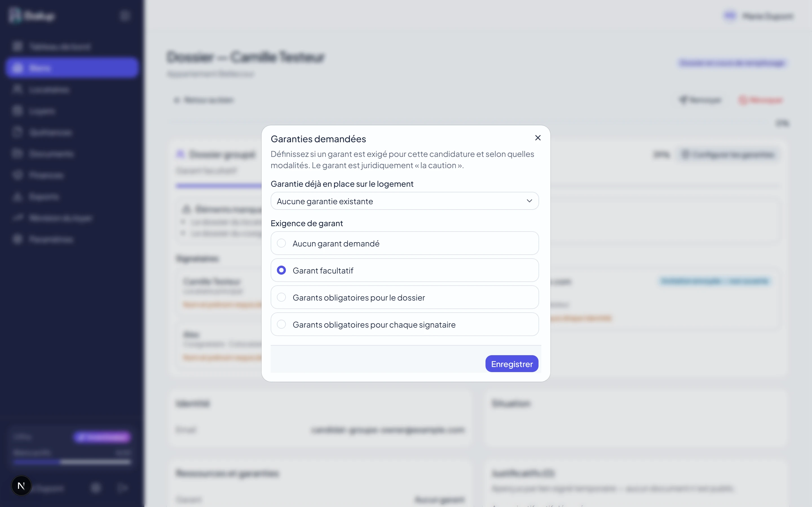
Task: Click the Tableau de bord sidebar icon
Action: tap(17, 46)
